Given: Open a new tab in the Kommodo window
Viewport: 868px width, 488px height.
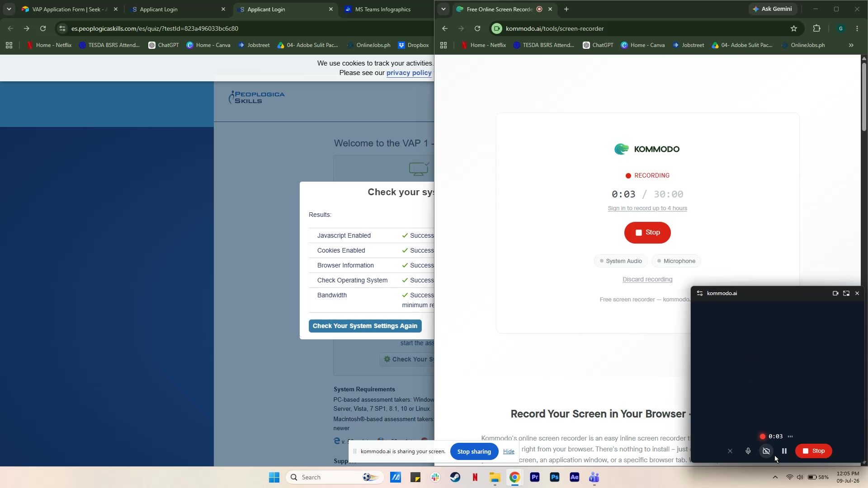Looking at the screenshot, I should click(566, 9).
